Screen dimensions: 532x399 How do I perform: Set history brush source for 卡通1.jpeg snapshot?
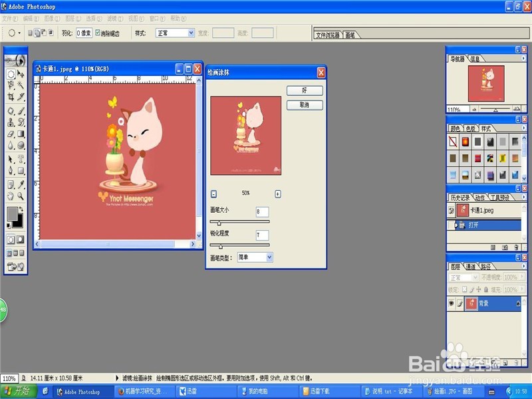point(452,210)
